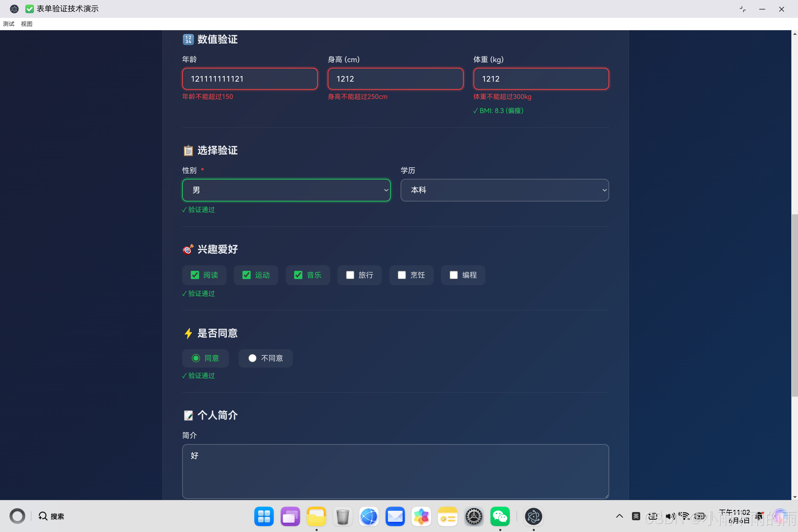Image resolution: width=798 pixels, height=532 pixels.
Task: Click the restore-down window button
Action: click(743, 9)
